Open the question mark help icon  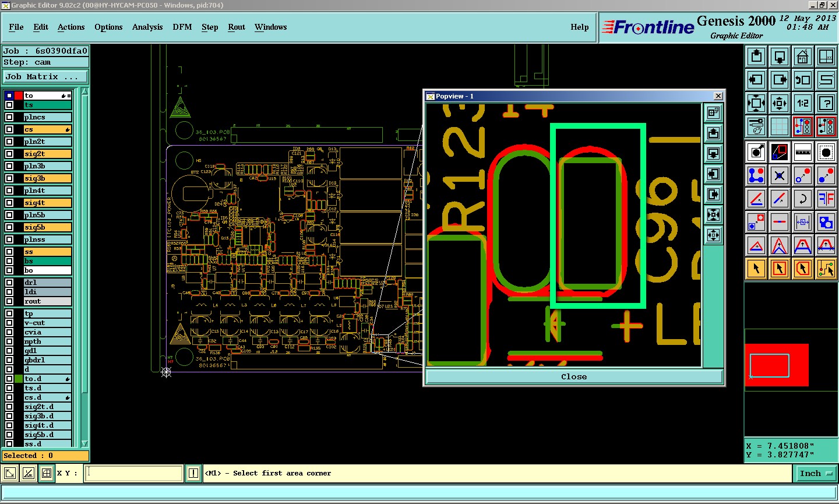click(x=826, y=103)
